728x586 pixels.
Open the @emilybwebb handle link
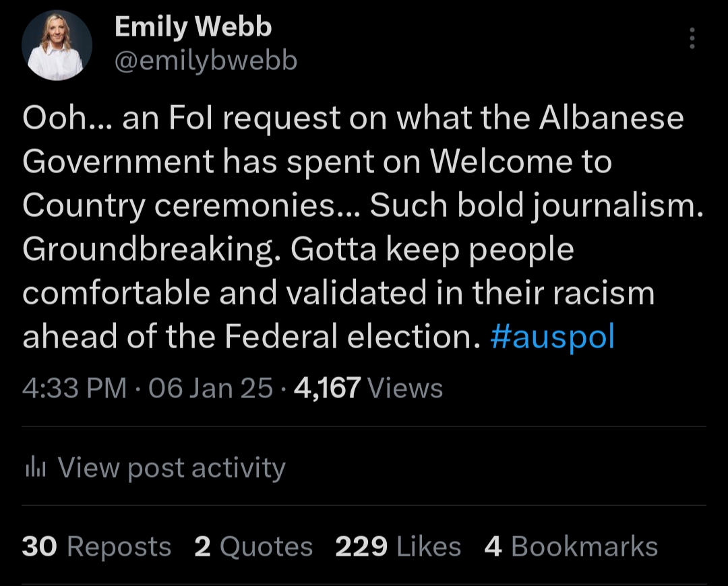point(206,61)
